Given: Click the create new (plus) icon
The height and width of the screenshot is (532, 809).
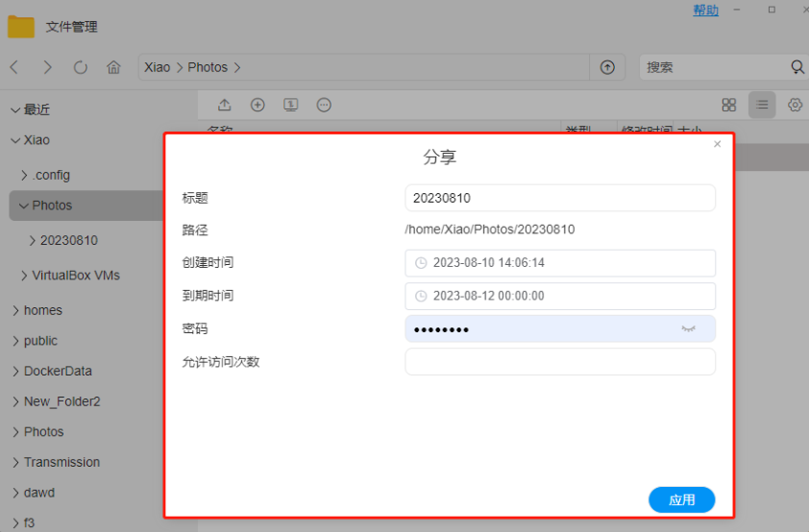Looking at the screenshot, I should (257, 105).
